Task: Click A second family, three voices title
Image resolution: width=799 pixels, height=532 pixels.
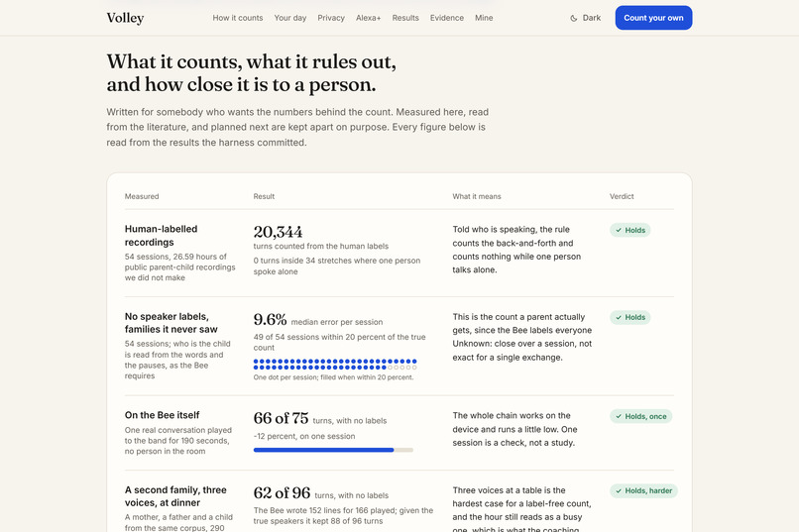Action: click(175, 496)
